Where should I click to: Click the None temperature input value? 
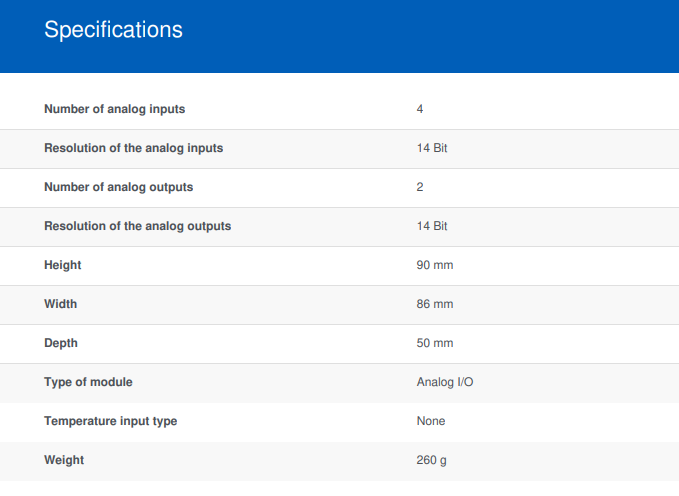click(431, 421)
